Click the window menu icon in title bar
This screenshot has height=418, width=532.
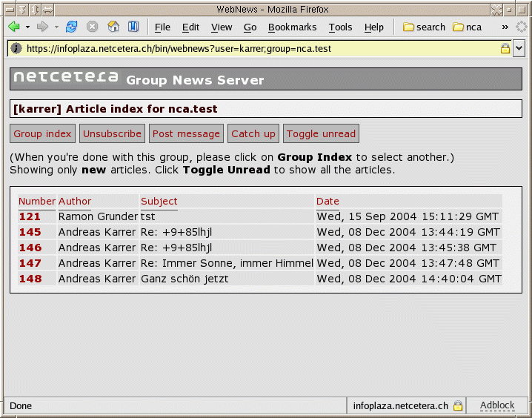10,10
